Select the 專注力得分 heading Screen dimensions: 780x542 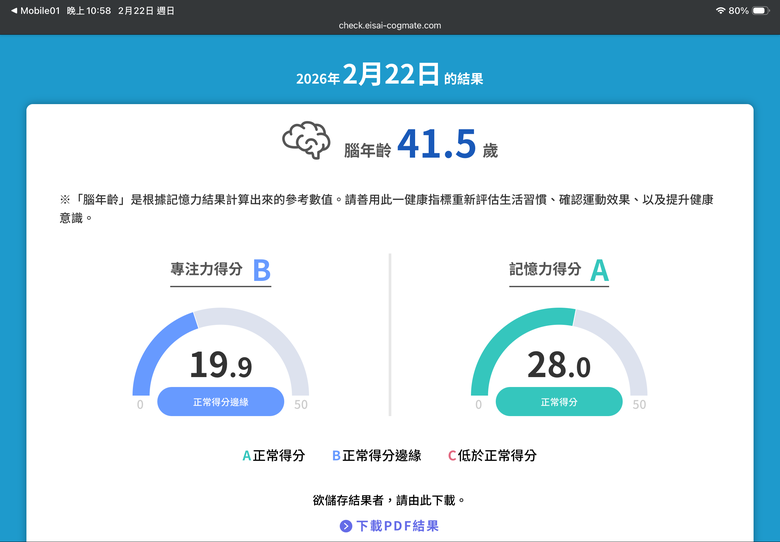click(x=206, y=269)
